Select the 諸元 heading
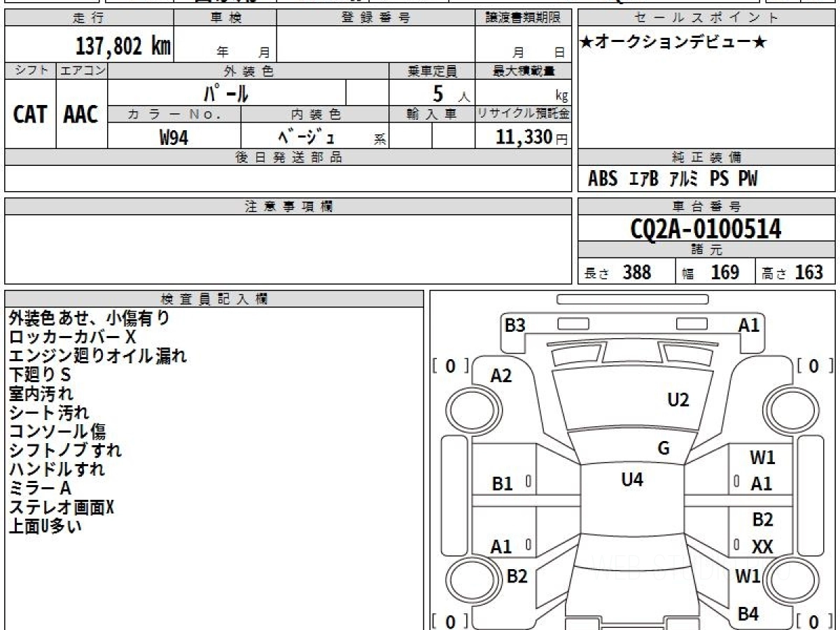This screenshot has height=630, width=840. [x=707, y=250]
